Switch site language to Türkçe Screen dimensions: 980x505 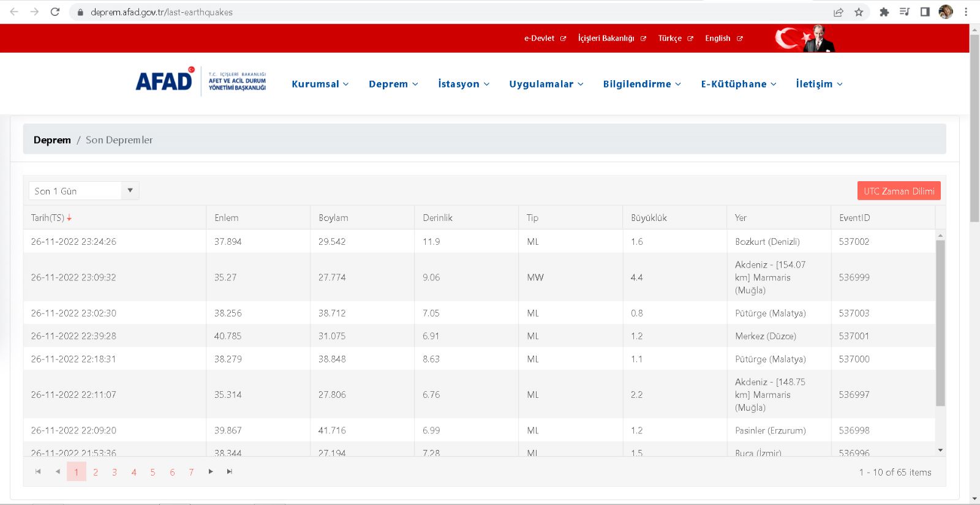[676, 39]
